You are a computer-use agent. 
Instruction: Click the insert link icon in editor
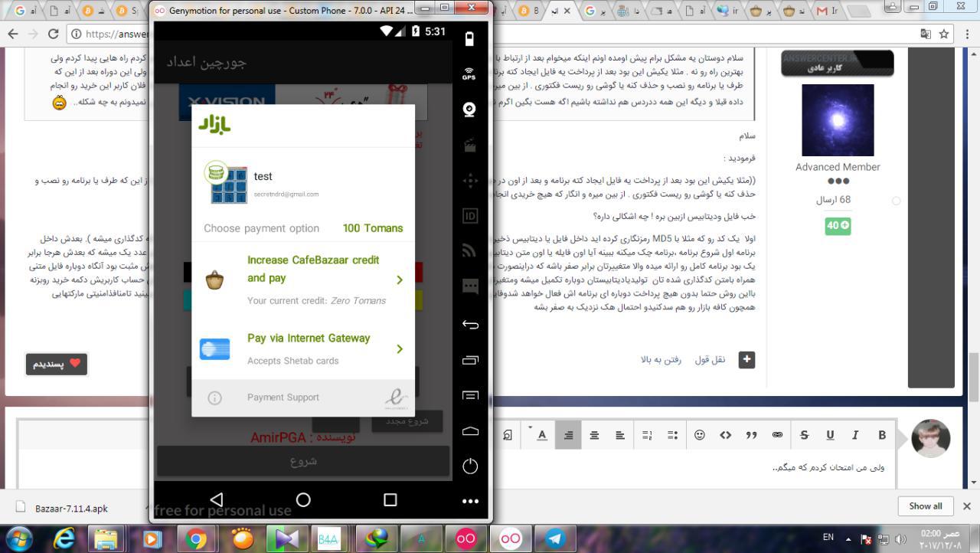(x=777, y=435)
